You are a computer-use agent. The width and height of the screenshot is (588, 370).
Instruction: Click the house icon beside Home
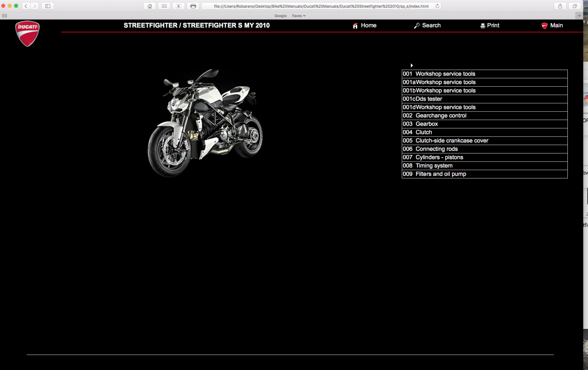[355, 26]
